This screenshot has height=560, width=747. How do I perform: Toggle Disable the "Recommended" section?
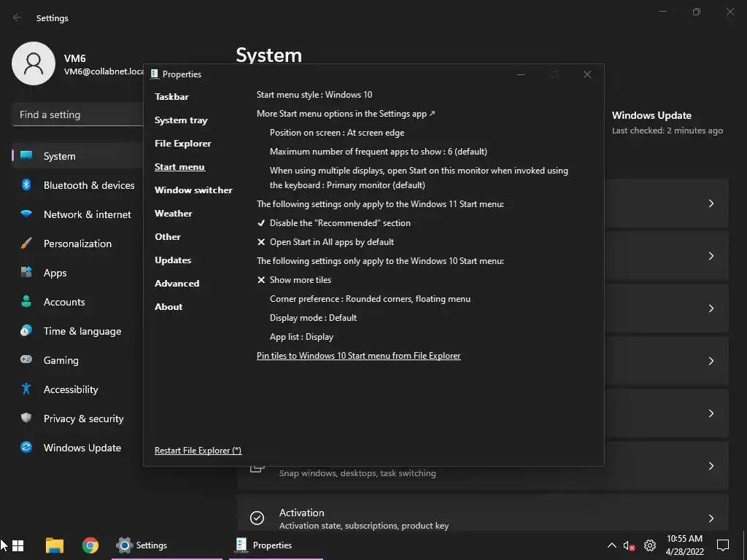[333, 223]
